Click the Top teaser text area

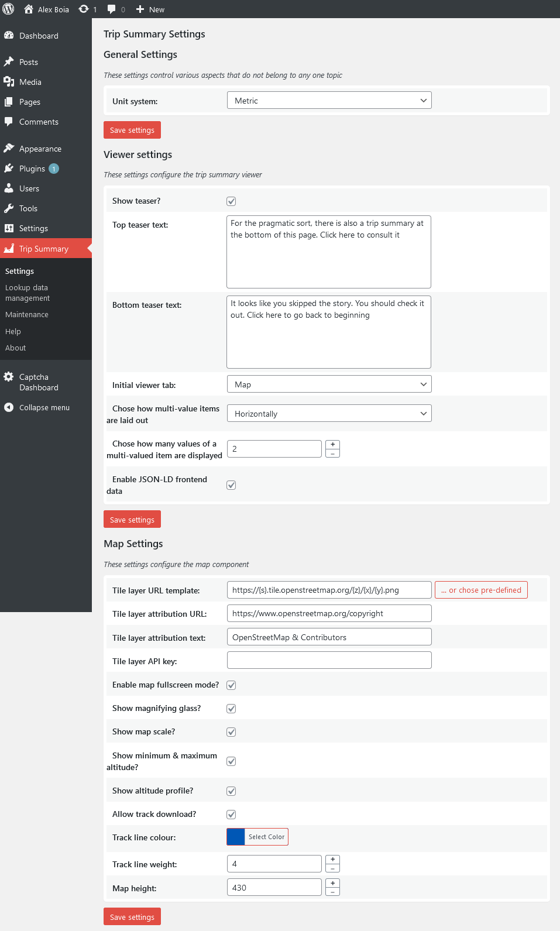coord(329,252)
